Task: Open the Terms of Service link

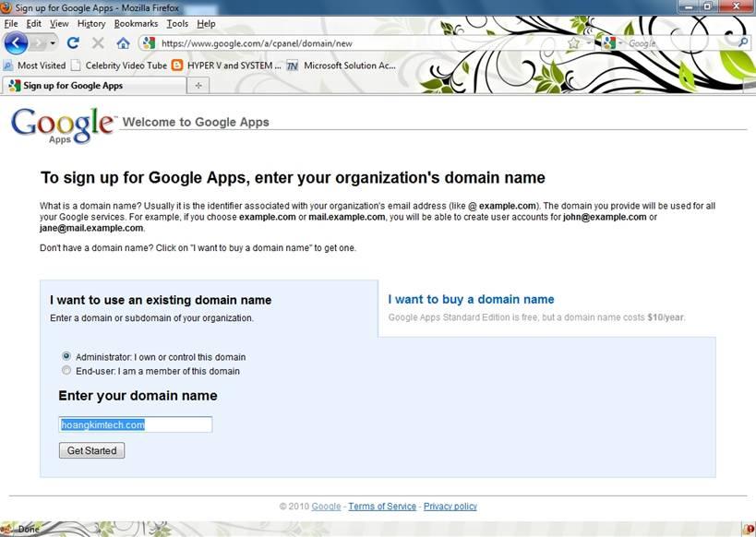Action: [x=382, y=507]
